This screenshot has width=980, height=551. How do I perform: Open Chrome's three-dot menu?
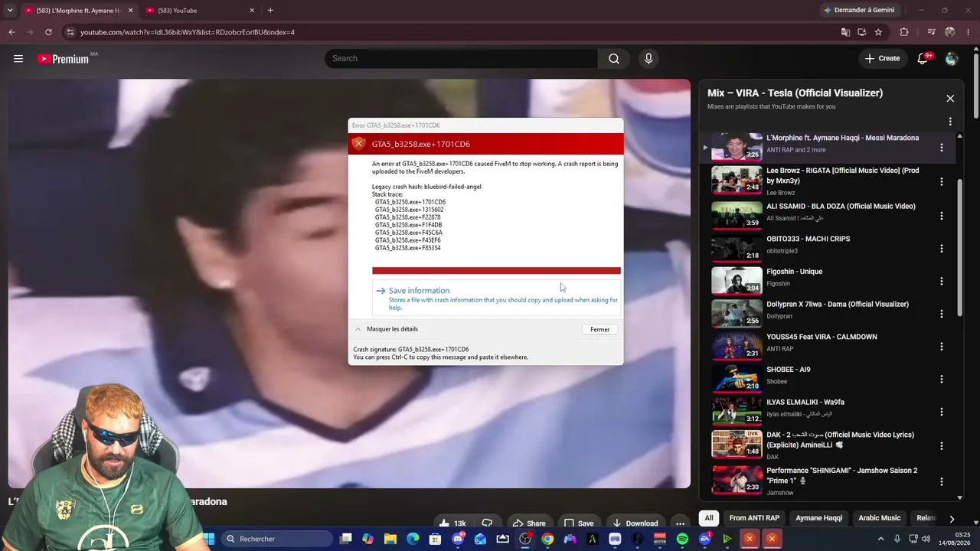969,32
